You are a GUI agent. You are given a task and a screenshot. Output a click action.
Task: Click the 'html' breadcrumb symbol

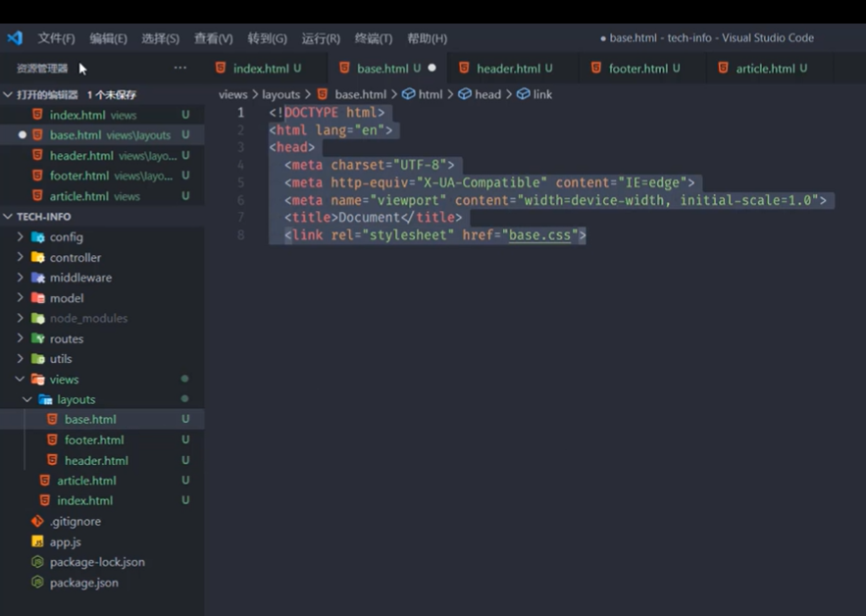tap(423, 94)
